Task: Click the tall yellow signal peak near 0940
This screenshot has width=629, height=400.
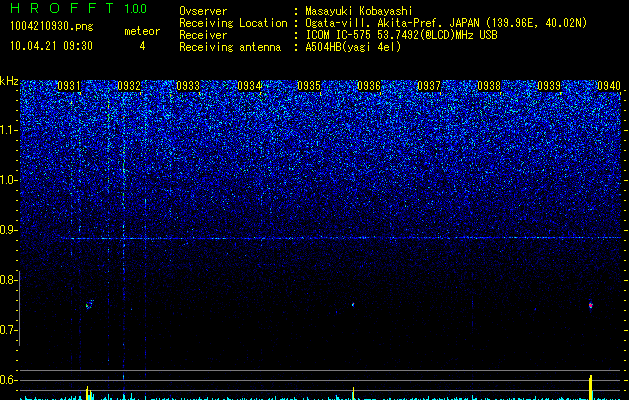Action: tap(590, 387)
